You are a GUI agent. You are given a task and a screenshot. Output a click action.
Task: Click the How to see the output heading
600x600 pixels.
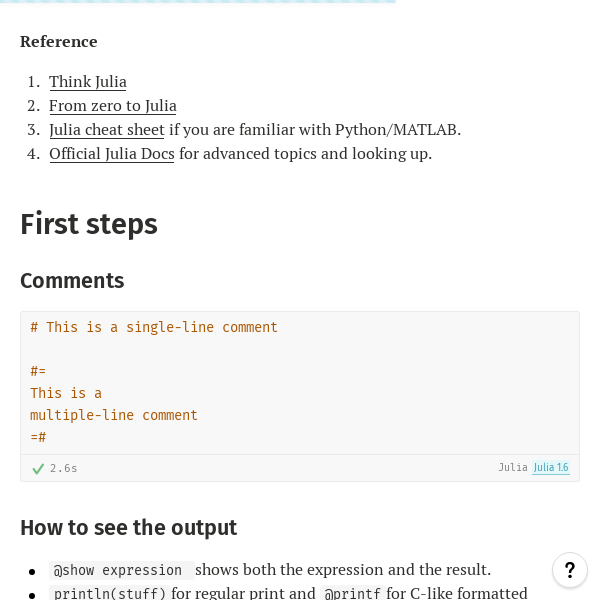click(129, 528)
